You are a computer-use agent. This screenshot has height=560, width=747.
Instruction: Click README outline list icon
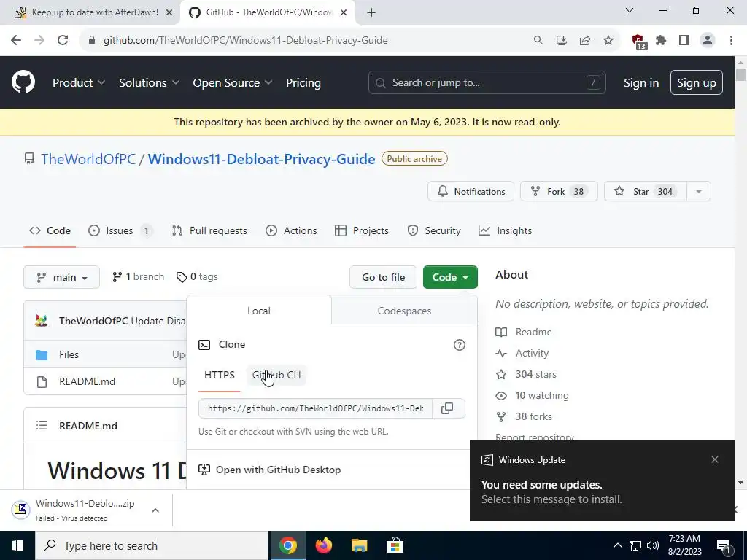(42, 425)
